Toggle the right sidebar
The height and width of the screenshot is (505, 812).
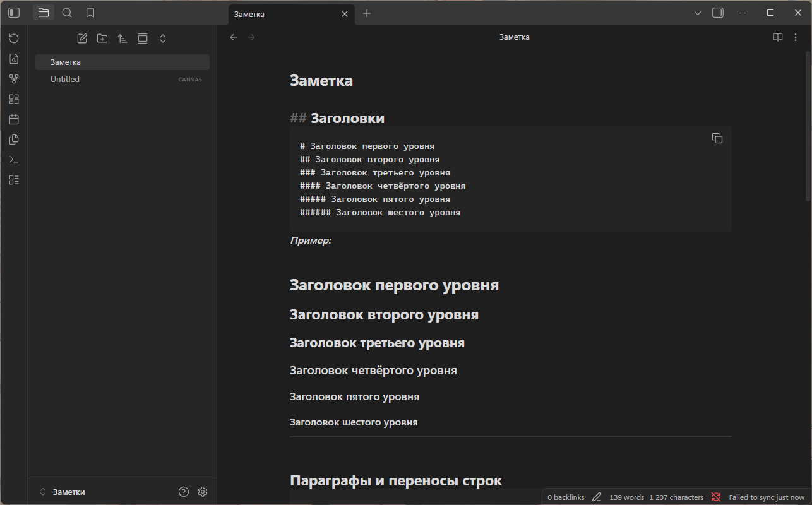[718, 13]
